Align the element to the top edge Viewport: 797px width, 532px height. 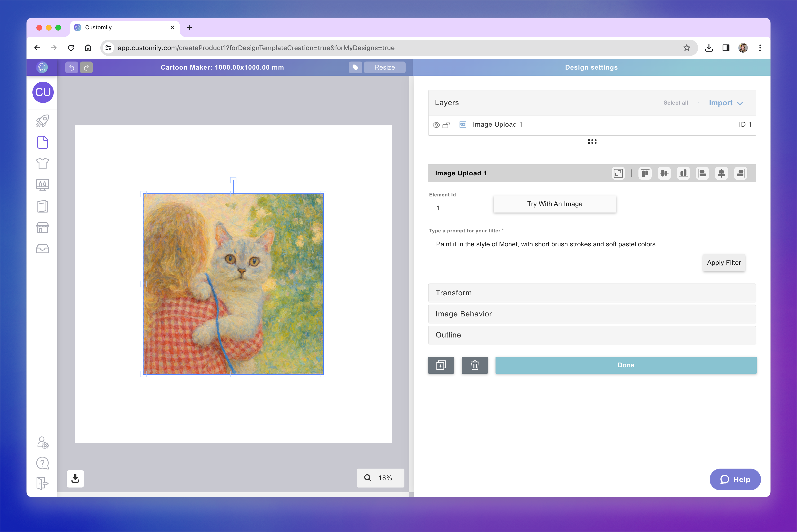point(645,173)
